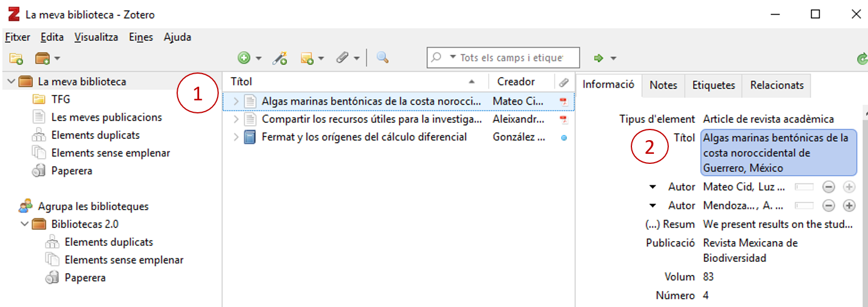868x307 pixels.
Task: Click the Volum value 83
Action: tap(708, 277)
